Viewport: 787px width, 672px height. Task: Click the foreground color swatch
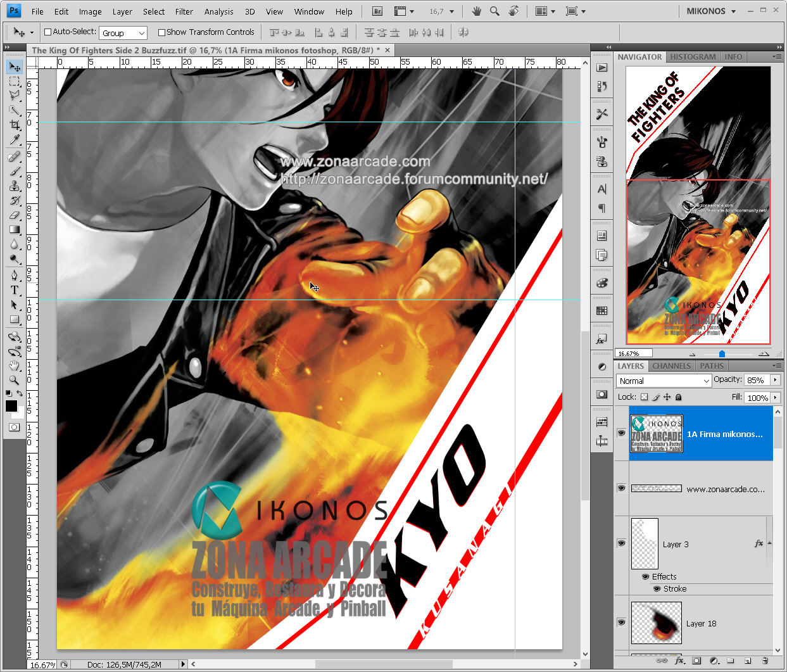point(11,406)
